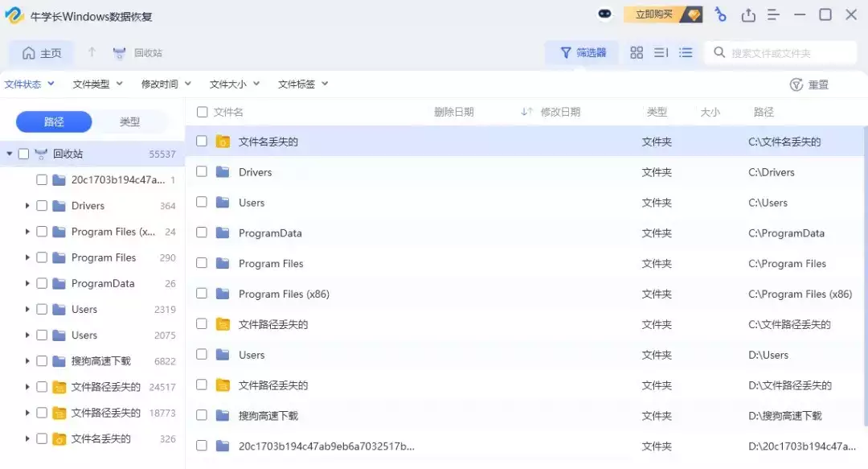This screenshot has height=469, width=868.
Task: Click the C:\文件路径丢失的 row folder icon
Action: pyautogui.click(x=223, y=323)
